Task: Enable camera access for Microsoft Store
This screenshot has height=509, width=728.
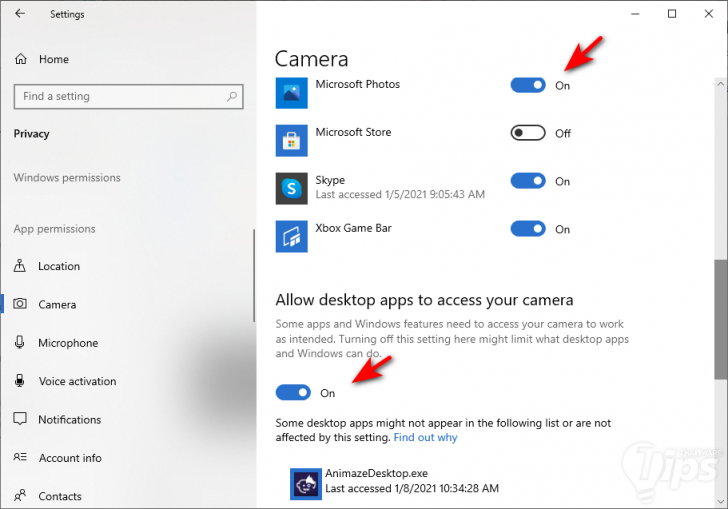Action: point(528,133)
